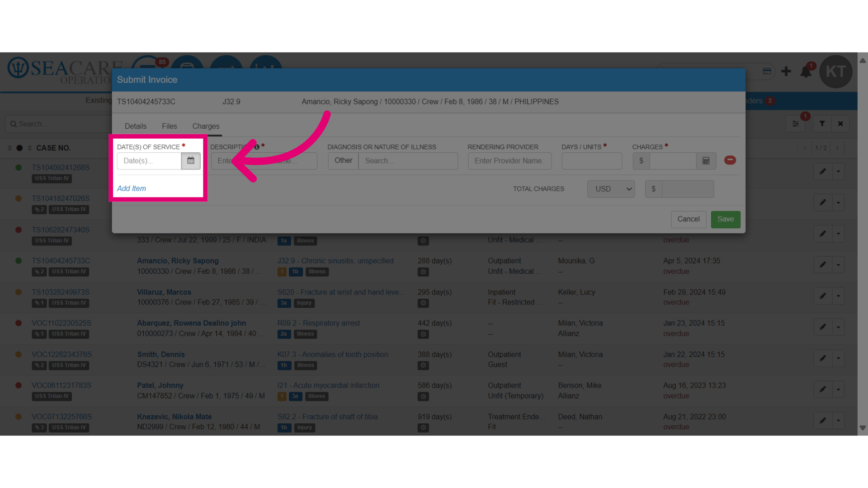868x488 pixels.
Task: Cancel the Submit Invoice dialog
Action: point(689,219)
